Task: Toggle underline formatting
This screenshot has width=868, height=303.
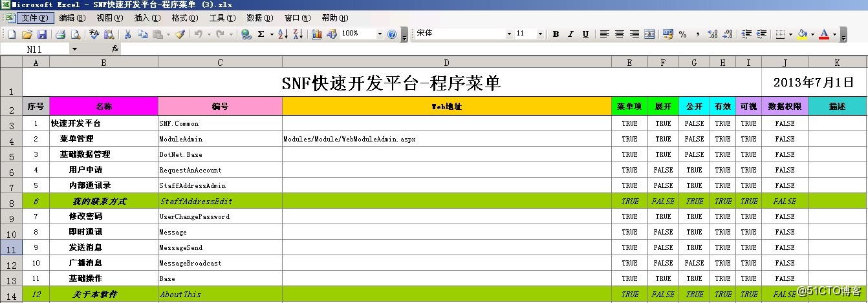Action: [585, 34]
